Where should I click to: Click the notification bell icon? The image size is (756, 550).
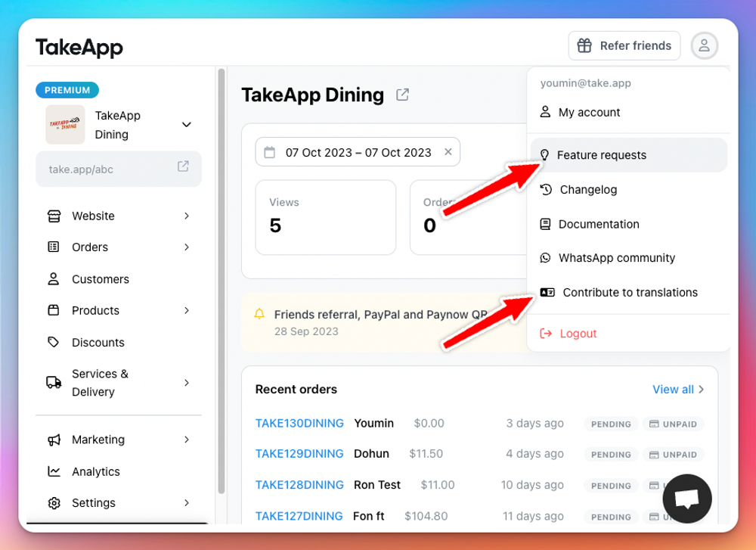[259, 314]
